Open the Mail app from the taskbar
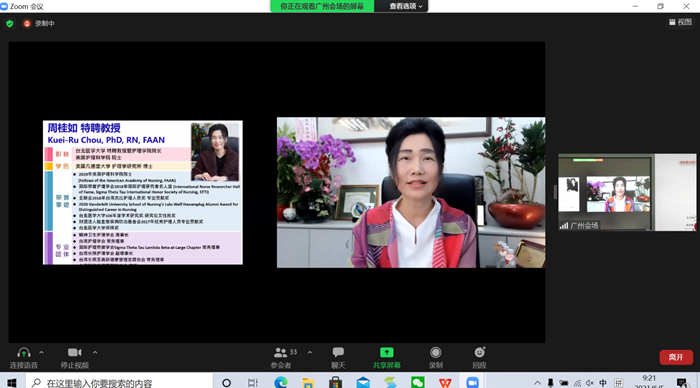This screenshot has height=388, width=700. click(363, 383)
